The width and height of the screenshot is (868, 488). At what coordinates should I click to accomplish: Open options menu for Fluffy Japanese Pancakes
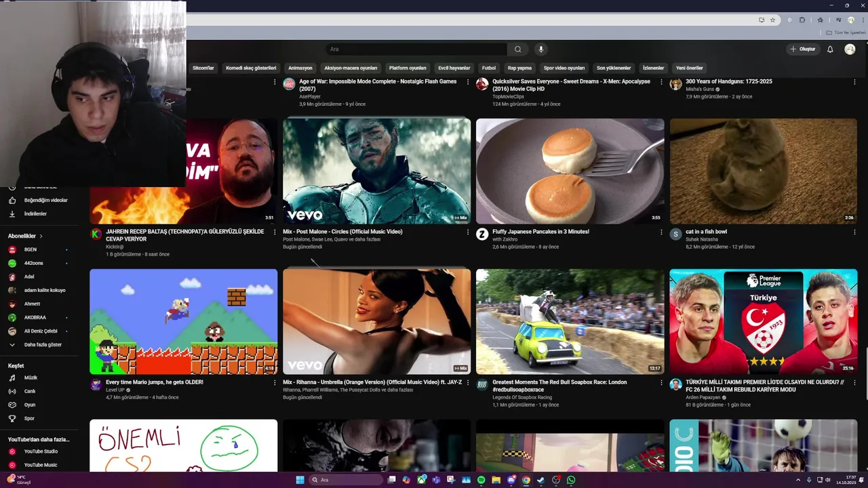661,232
